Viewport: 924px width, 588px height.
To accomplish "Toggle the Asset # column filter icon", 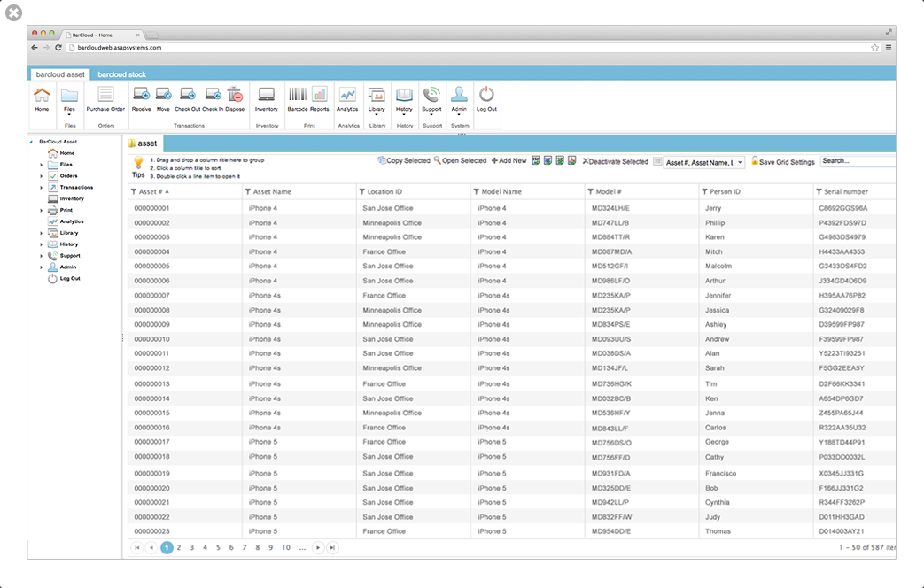I will click(134, 191).
